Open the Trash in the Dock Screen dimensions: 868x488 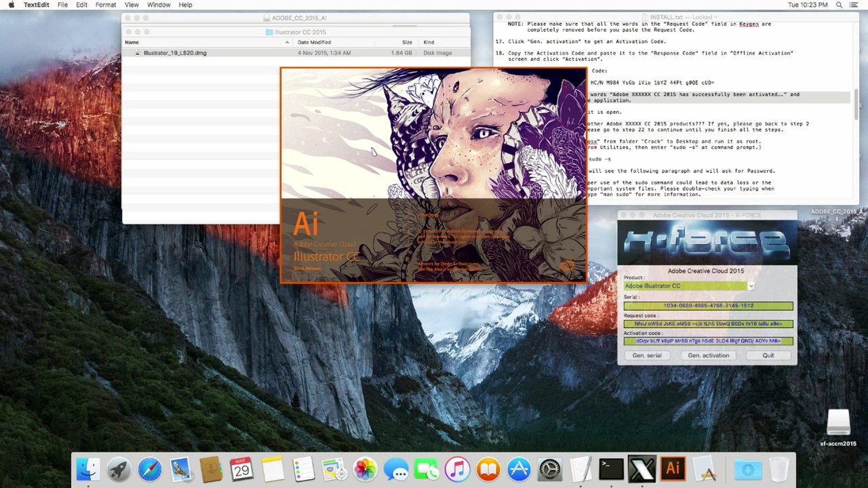pyautogui.click(x=778, y=469)
